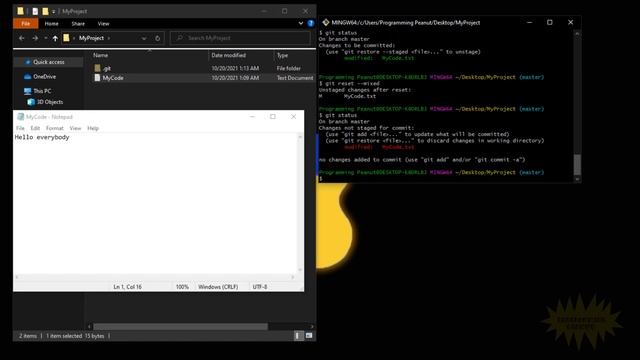Click the OneDrive cloud icon

27,76
